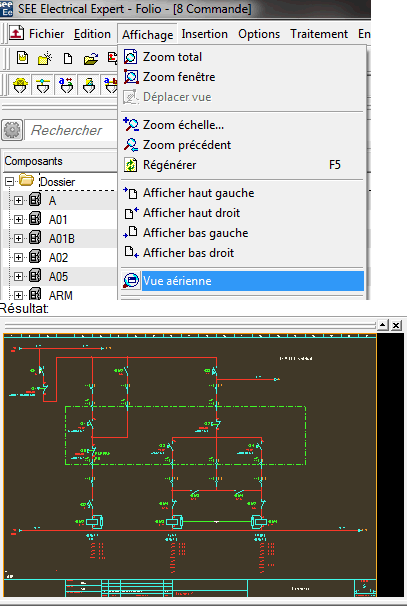Image resolution: width=407 pixels, height=607 pixels.
Task: Click the Composants panel header
Action: [x=60, y=161]
